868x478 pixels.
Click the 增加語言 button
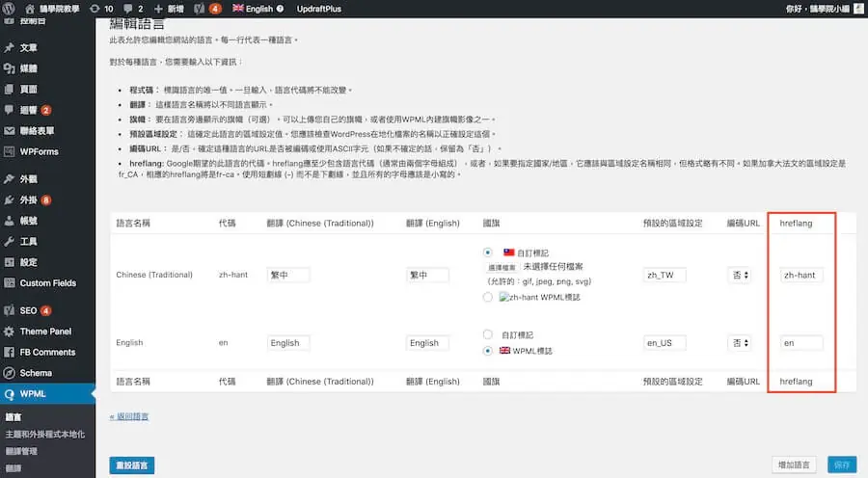click(794, 465)
